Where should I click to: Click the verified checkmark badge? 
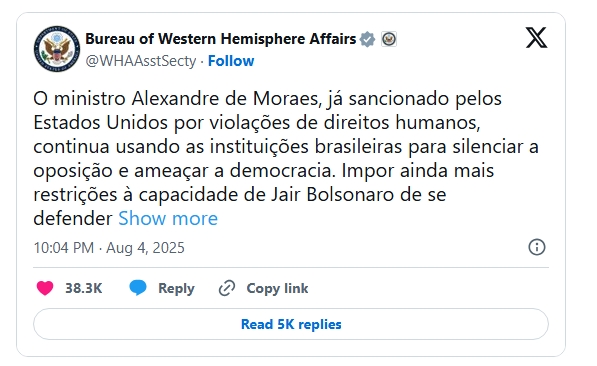pyautogui.click(x=367, y=39)
